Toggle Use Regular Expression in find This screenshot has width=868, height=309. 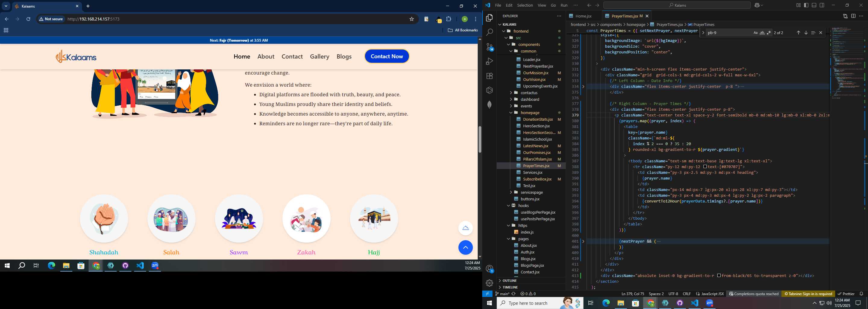[769, 33]
